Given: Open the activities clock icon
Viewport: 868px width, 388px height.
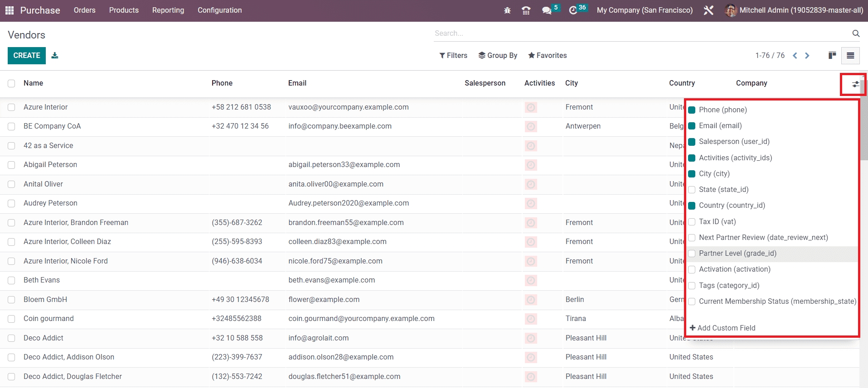Looking at the screenshot, I should point(573,10).
